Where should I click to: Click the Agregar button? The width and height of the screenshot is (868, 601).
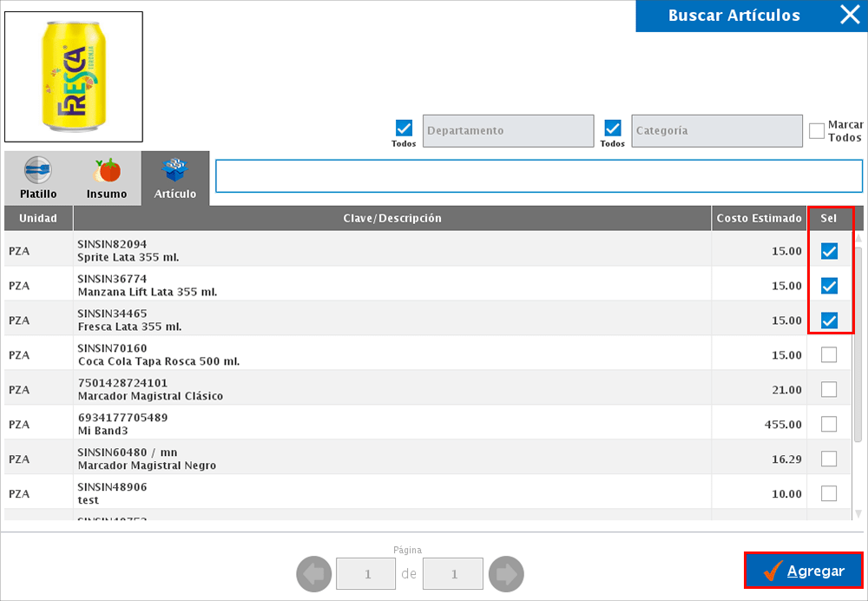coord(803,571)
